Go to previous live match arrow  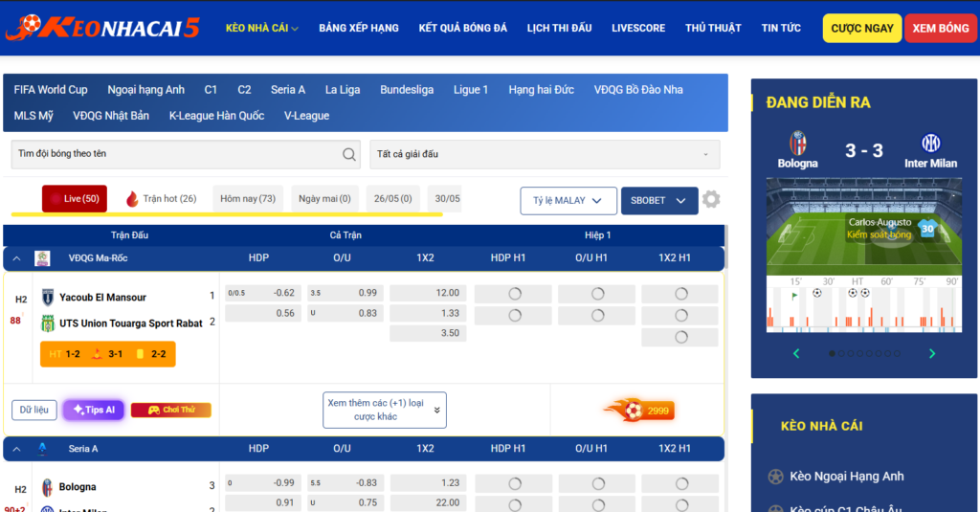(796, 354)
